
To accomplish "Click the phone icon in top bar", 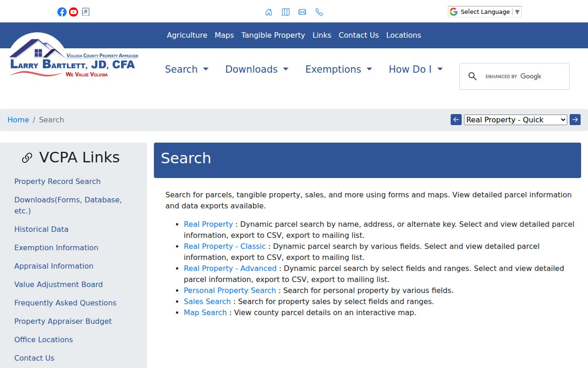I will pyautogui.click(x=319, y=12).
